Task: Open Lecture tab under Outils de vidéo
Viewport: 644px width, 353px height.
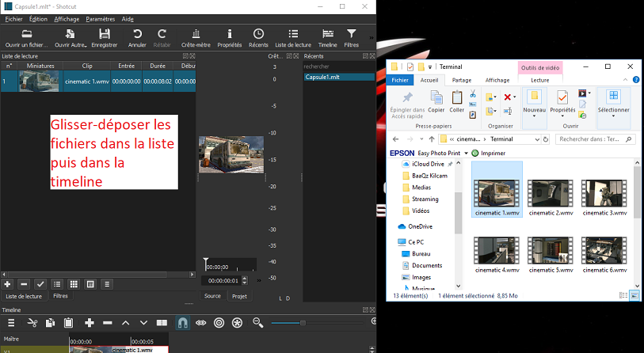Action: point(539,80)
